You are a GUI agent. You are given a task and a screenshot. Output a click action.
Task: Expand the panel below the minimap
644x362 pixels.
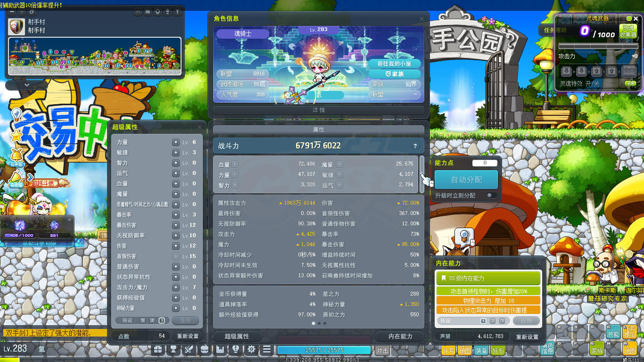click(26, 85)
